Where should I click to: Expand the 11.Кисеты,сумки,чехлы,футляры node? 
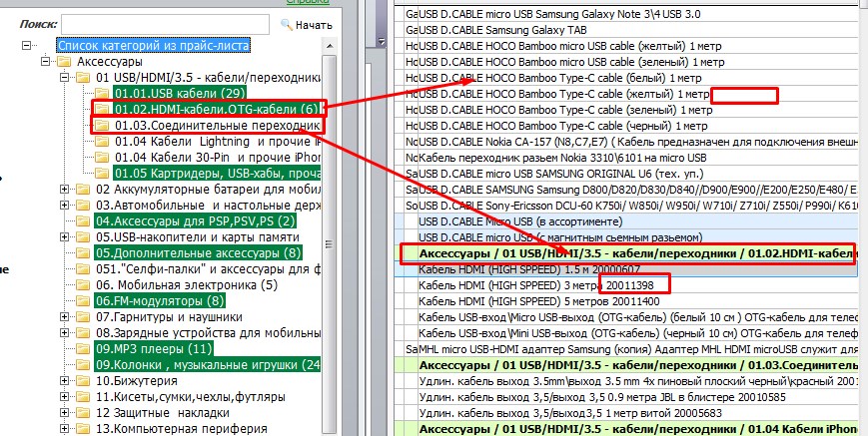(64, 397)
